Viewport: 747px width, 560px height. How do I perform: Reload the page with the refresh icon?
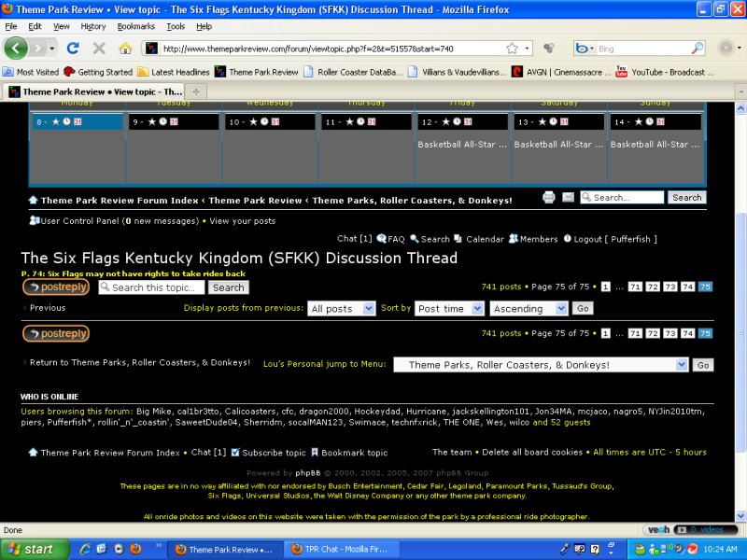[73, 49]
